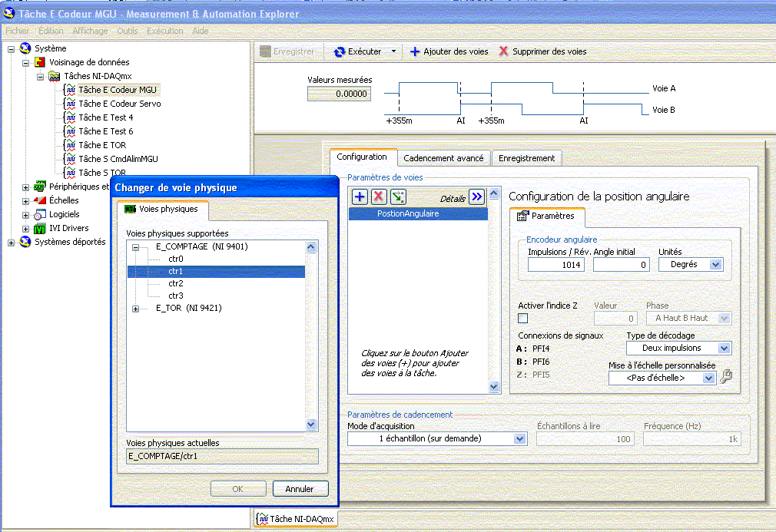
Task: Click the Voies physiques actuelles field
Action: pyautogui.click(x=222, y=456)
